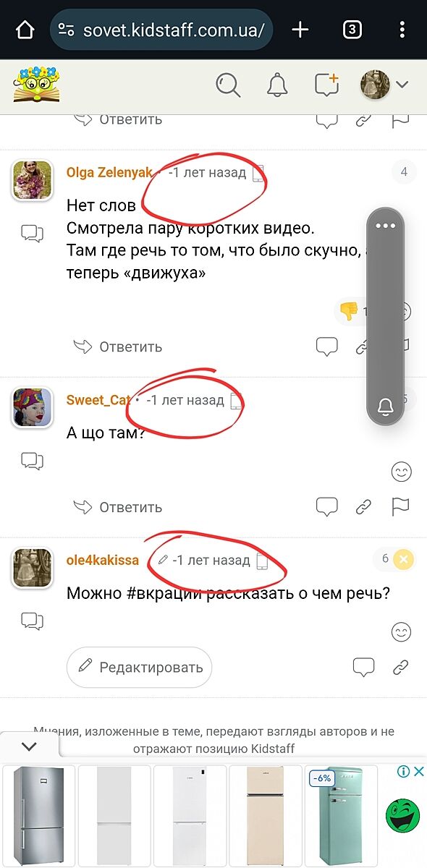Tap the sovet.kidstaff.com.ua address bar

161,30
